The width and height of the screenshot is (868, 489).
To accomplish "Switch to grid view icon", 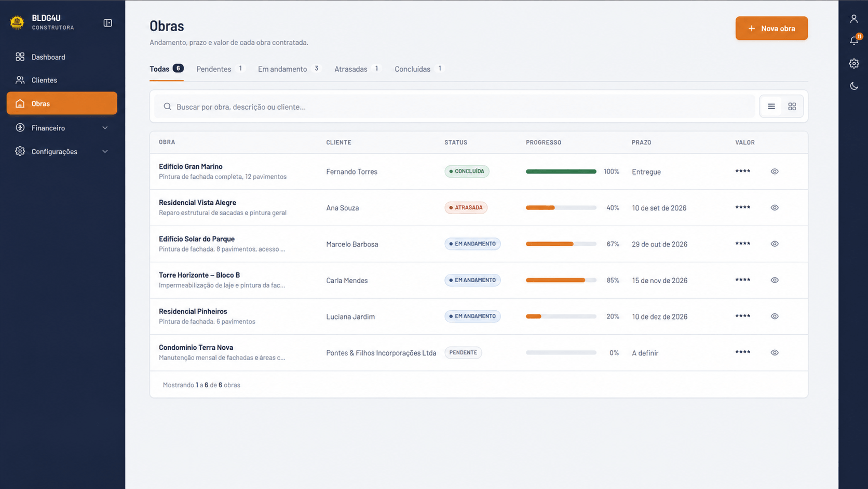I will pyautogui.click(x=792, y=107).
